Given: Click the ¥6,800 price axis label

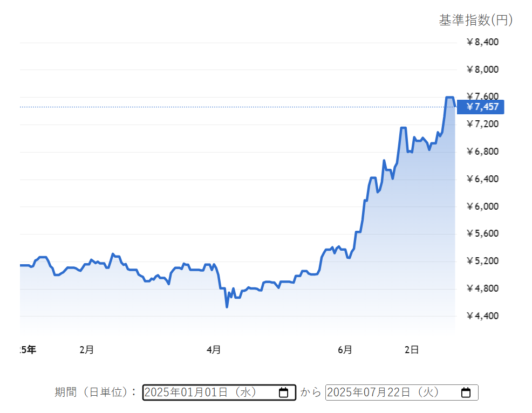Looking at the screenshot, I should coord(482,152).
